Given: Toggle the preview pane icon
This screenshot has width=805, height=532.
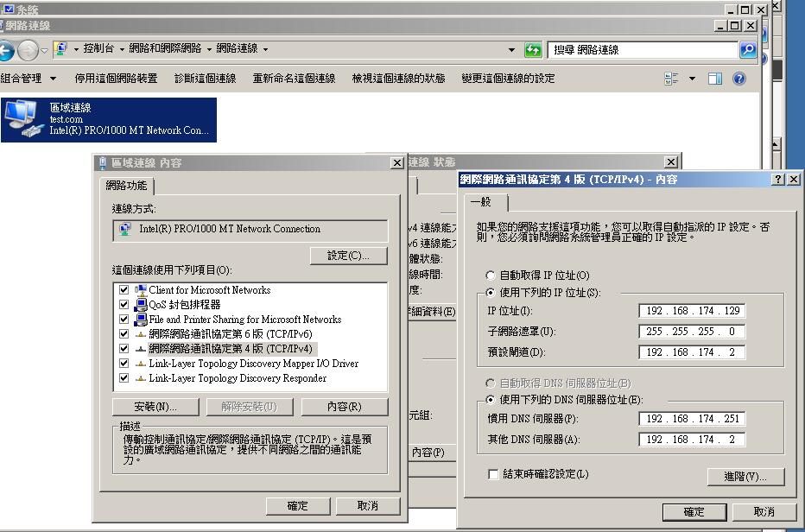Looking at the screenshot, I should (x=715, y=79).
